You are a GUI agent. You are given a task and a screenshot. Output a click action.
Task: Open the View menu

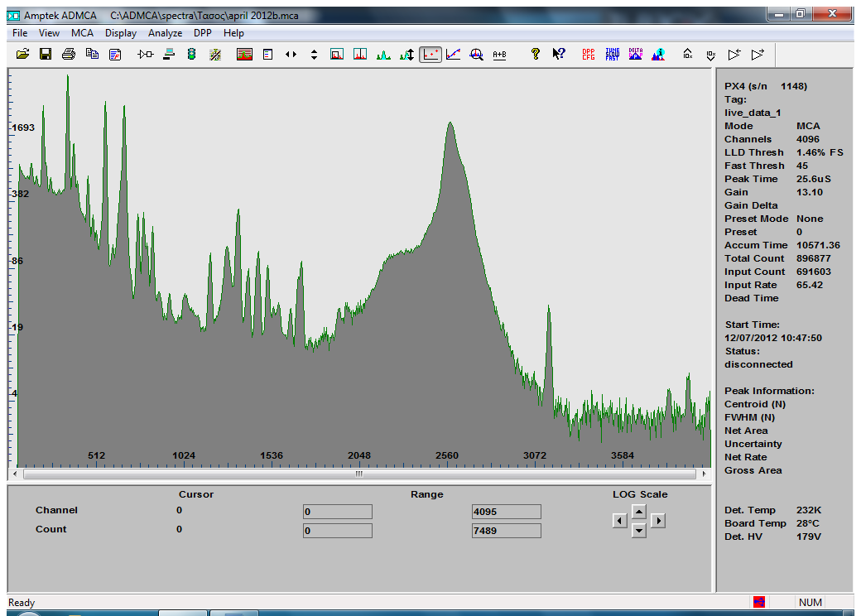pos(49,33)
